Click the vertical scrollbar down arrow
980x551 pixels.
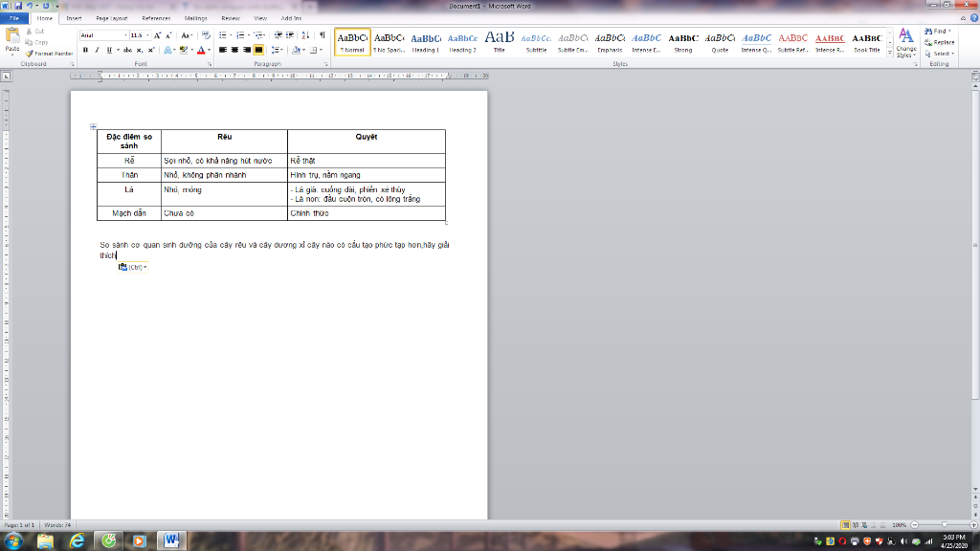[x=975, y=489]
